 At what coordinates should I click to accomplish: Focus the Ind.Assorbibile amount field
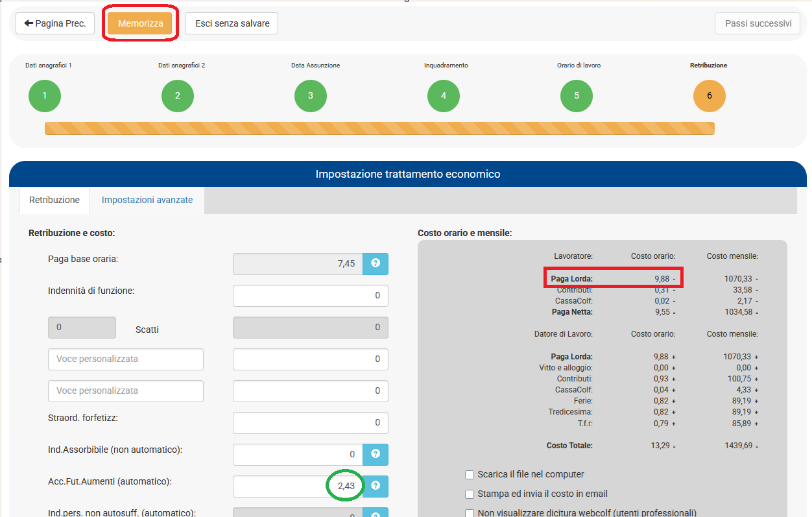(298, 454)
